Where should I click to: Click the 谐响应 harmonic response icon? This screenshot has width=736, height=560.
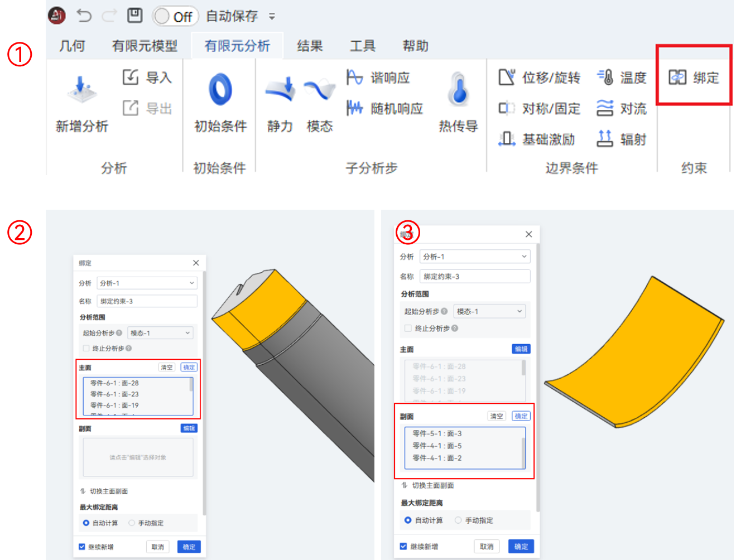354,77
